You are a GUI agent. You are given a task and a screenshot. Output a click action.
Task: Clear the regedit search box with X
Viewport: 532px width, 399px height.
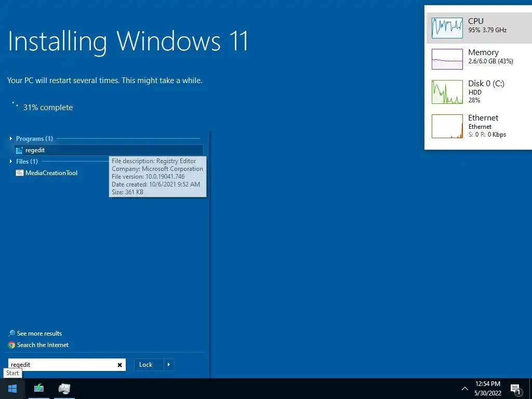120,365
